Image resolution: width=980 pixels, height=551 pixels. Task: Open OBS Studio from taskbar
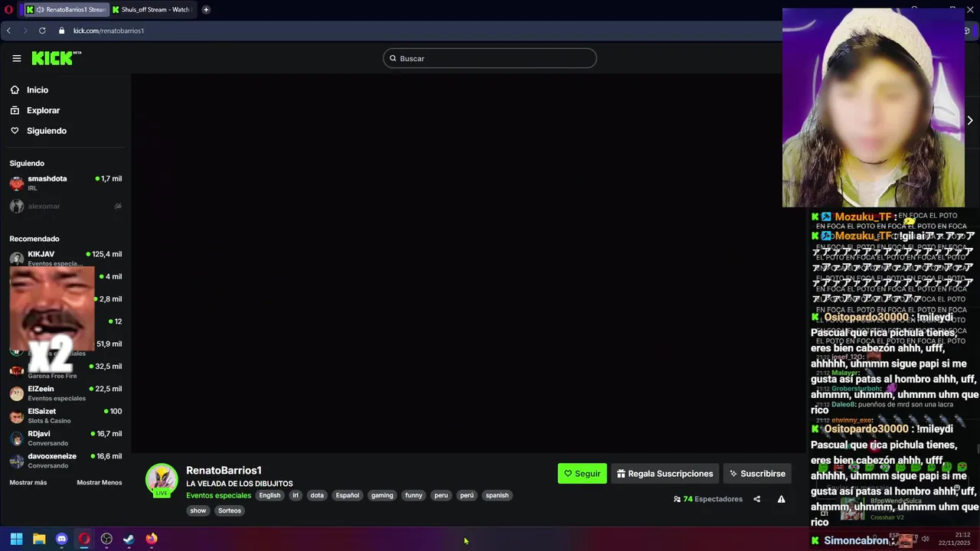[106, 539]
